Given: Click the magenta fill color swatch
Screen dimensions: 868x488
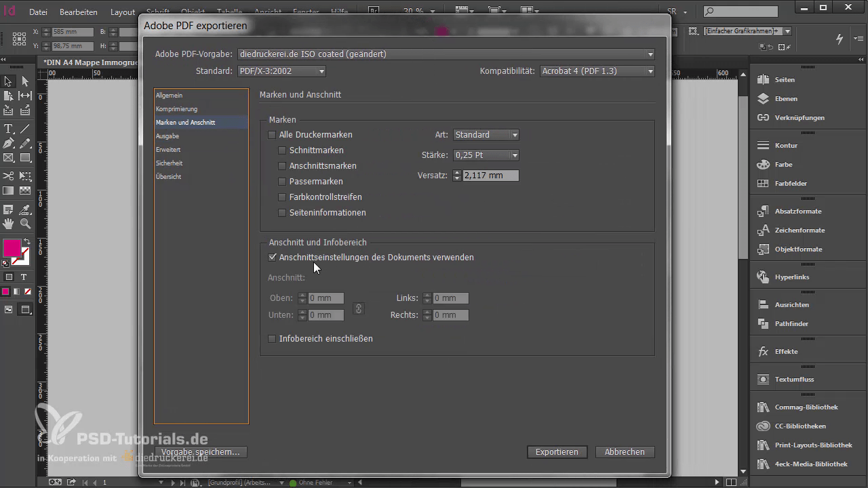Looking at the screenshot, I should coord(12,248).
